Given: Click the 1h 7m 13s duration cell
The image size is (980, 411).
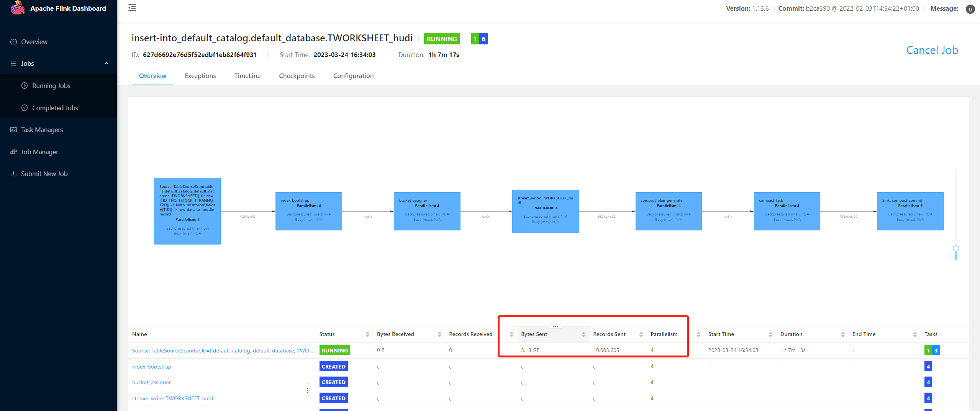Looking at the screenshot, I should (793, 350).
